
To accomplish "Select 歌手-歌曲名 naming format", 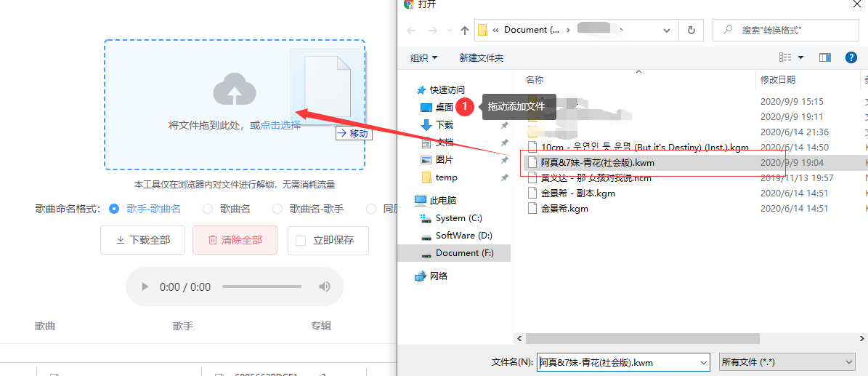I will tap(114, 209).
